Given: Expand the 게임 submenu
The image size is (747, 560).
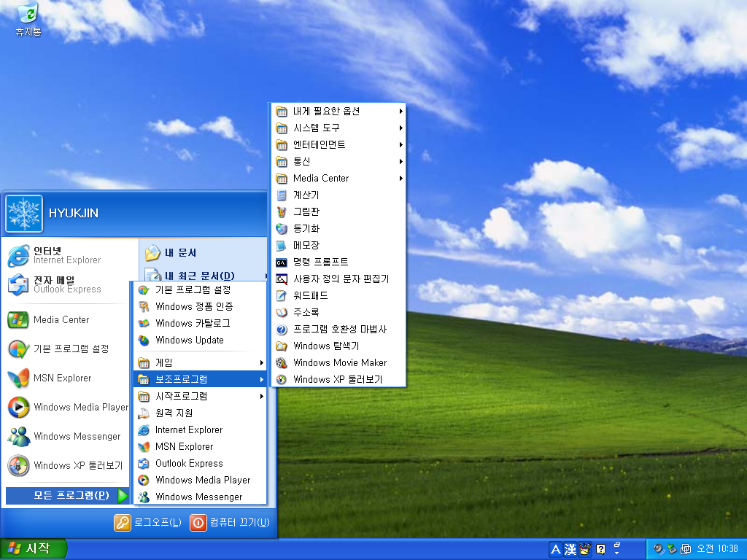Looking at the screenshot, I should coord(200,363).
